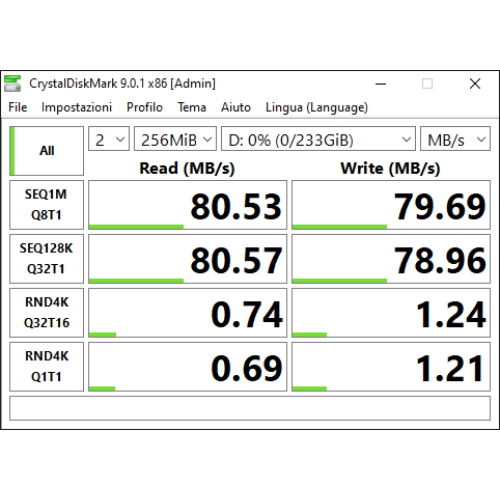
Task: Click the Read (MB/s) column header
Action: (x=187, y=168)
